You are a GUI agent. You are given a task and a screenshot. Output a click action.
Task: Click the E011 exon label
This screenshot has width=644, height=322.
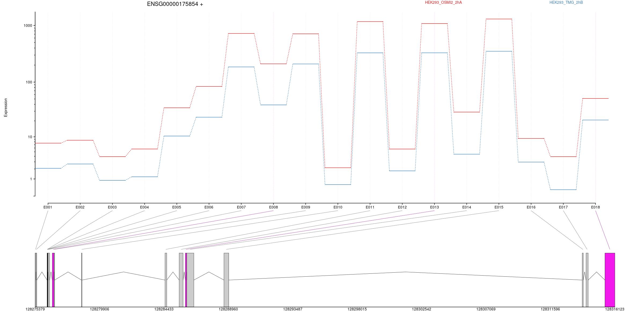pos(370,207)
